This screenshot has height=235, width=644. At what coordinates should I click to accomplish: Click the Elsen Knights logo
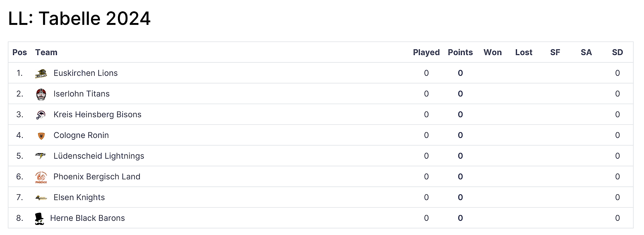click(41, 198)
